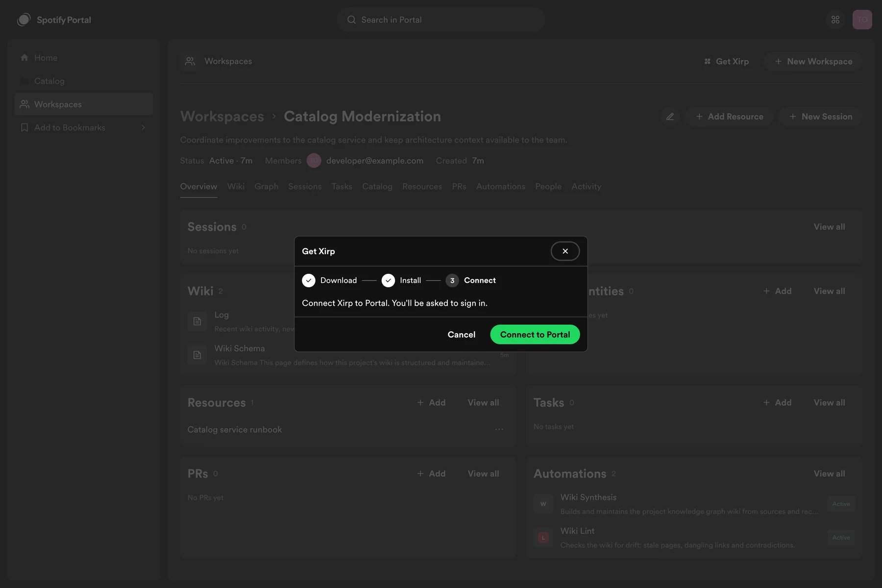This screenshot has width=882, height=588.
Task: Click inside the Search in Portal field
Action: (x=441, y=20)
